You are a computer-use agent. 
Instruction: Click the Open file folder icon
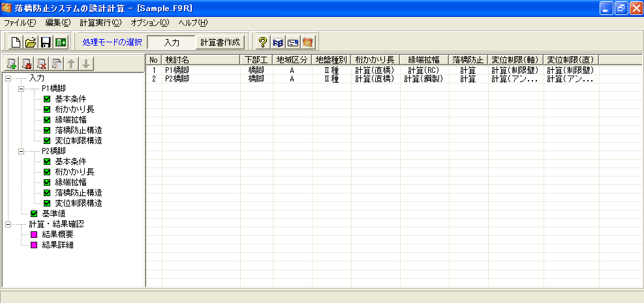pyautogui.click(x=31, y=42)
